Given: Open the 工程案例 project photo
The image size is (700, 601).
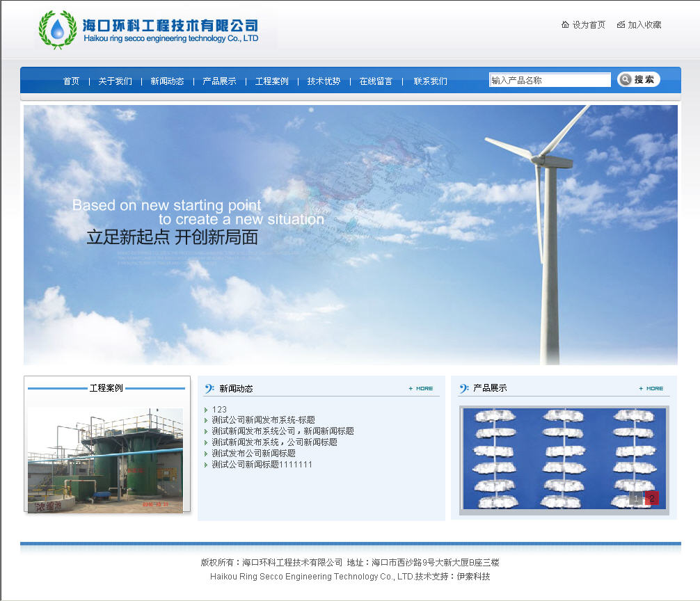Looking at the screenshot, I should (105, 460).
